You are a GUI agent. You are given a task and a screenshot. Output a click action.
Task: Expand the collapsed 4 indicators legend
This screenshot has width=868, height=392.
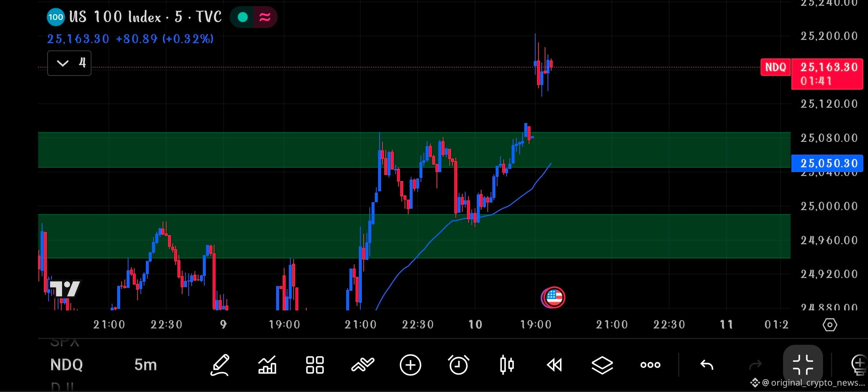click(x=69, y=63)
